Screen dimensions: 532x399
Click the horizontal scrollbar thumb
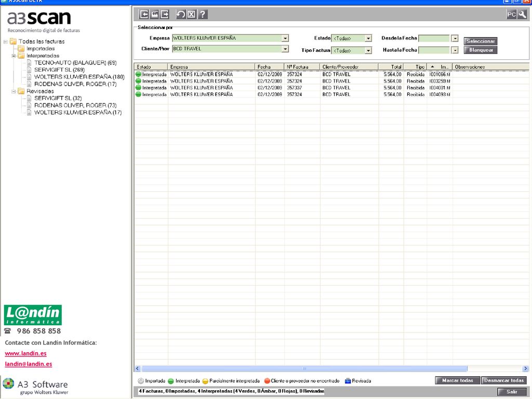click(304, 368)
